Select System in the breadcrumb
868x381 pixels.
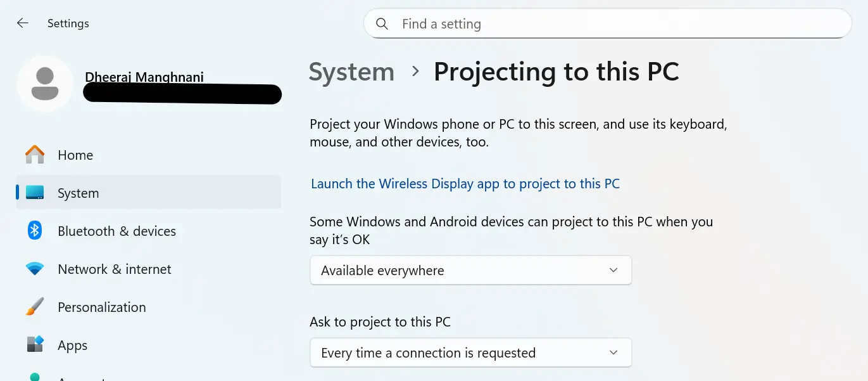pyautogui.click(x=351, y=72)
